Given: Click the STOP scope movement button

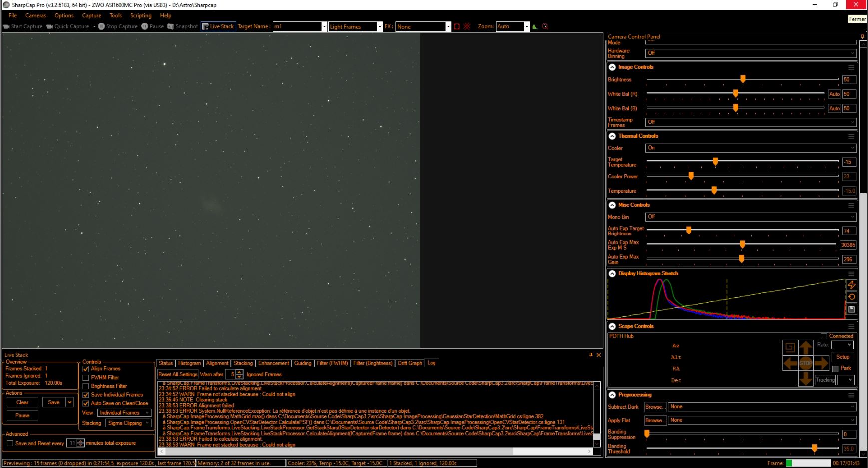Looking at the screenshot, I should pos(806,363).
